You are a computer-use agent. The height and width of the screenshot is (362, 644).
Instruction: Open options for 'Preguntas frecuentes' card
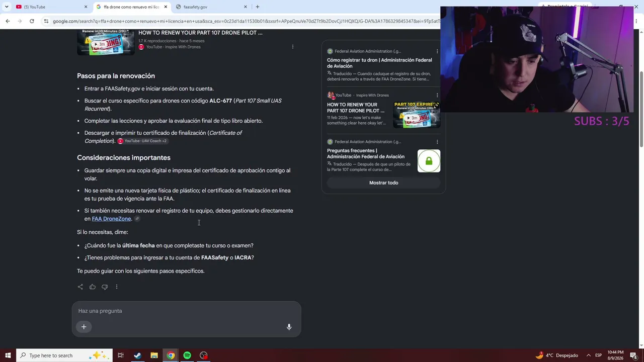click(x=437, y=142)
